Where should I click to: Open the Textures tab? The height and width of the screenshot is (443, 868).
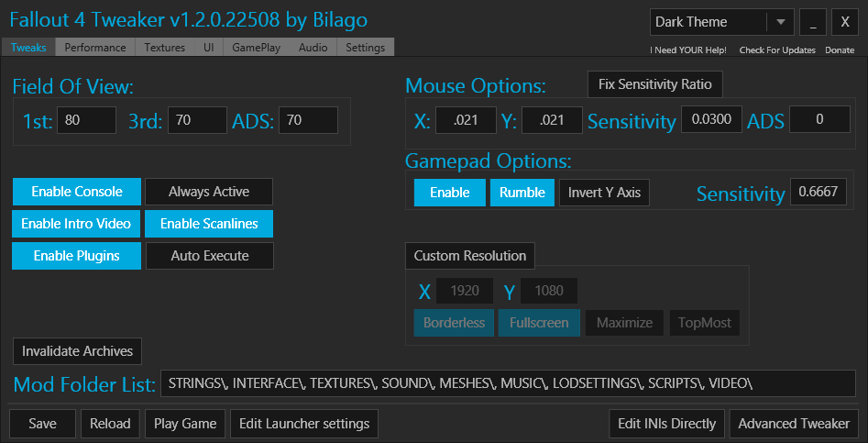point(165,48)
